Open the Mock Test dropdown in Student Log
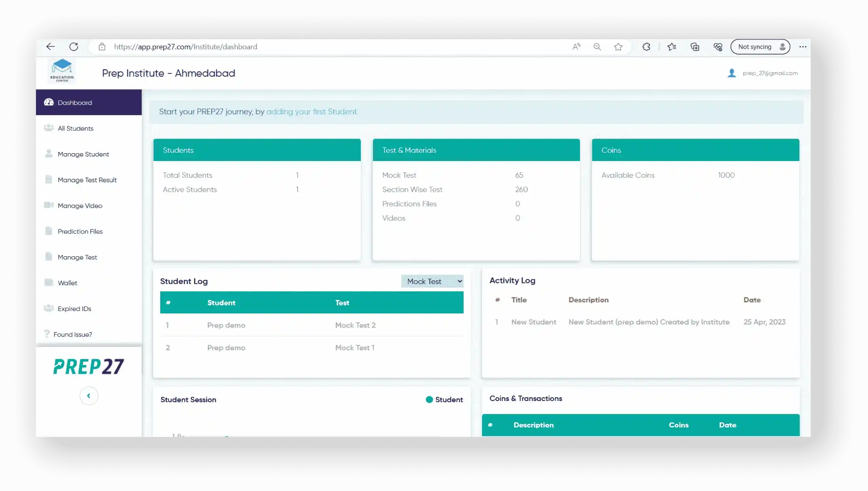 pyautogui.click(x=432, y=281)
